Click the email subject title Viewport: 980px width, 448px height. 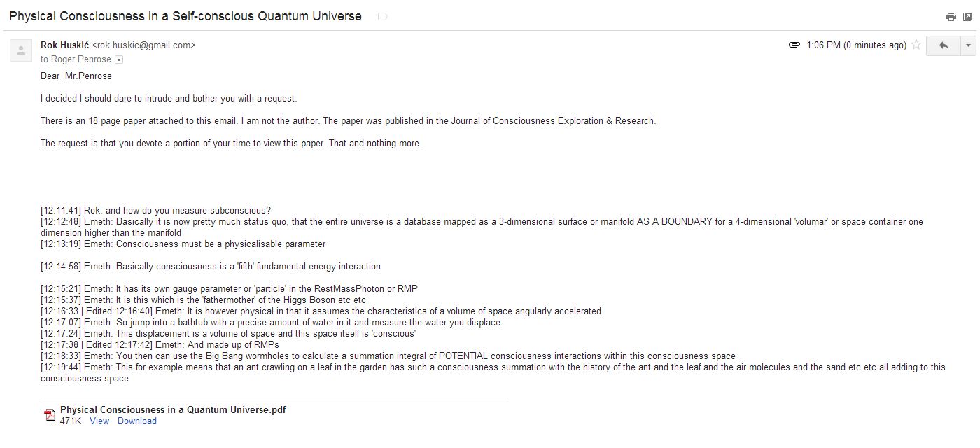coord(185,15)
